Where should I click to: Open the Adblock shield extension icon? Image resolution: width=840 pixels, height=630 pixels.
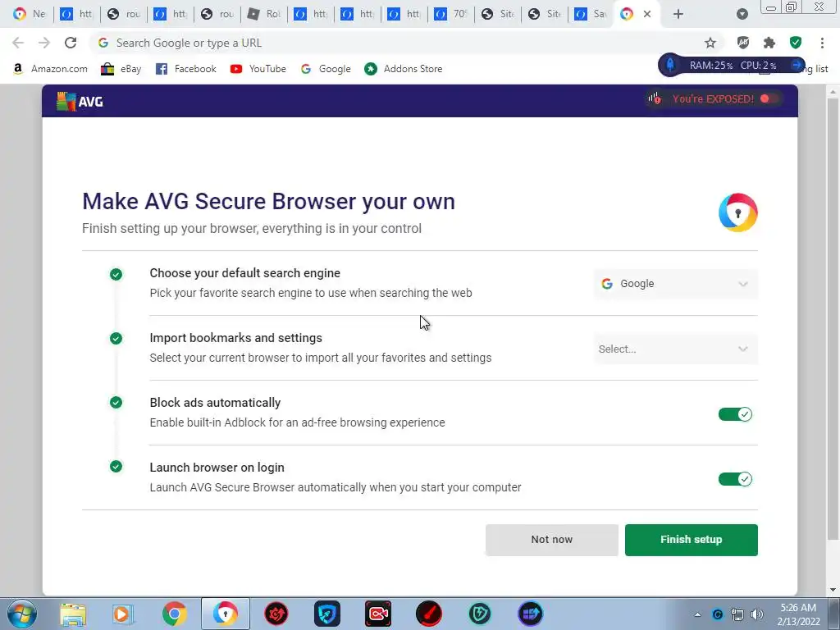click(x=743, y=43)
